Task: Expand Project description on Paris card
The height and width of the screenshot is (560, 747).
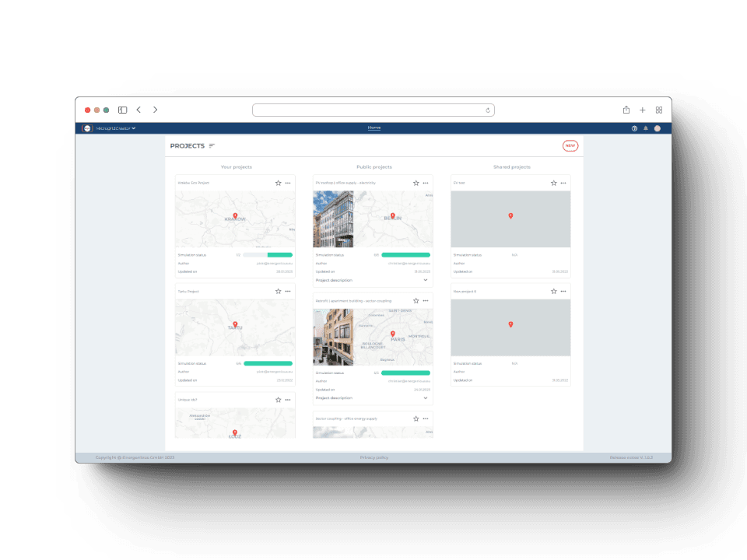Action: coord(425,397)
